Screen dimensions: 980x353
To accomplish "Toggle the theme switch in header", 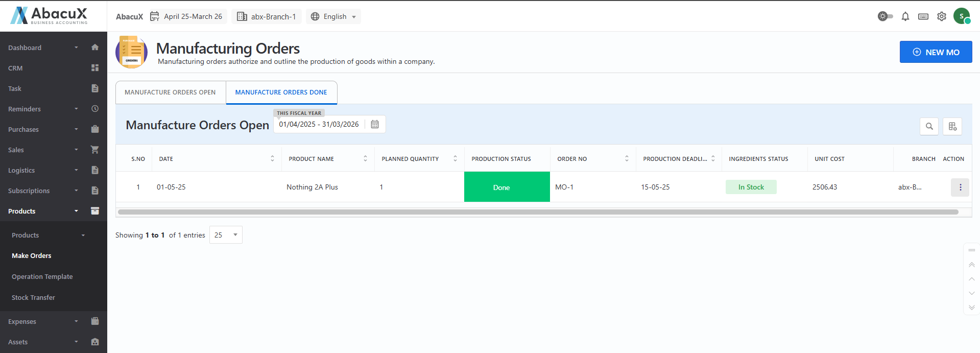I will (885, 16).
